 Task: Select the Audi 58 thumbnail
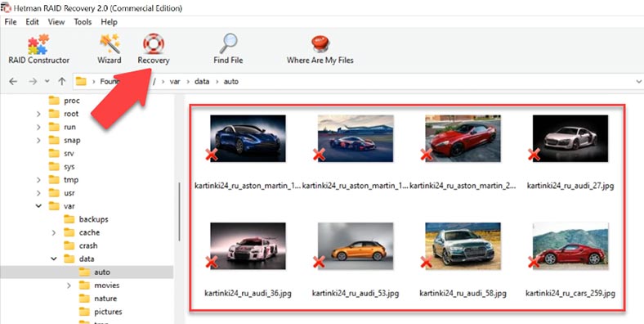coord(463,246)
